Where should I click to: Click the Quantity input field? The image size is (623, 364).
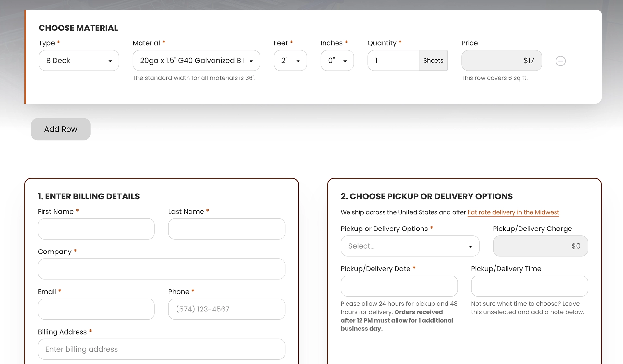[393, 61]
